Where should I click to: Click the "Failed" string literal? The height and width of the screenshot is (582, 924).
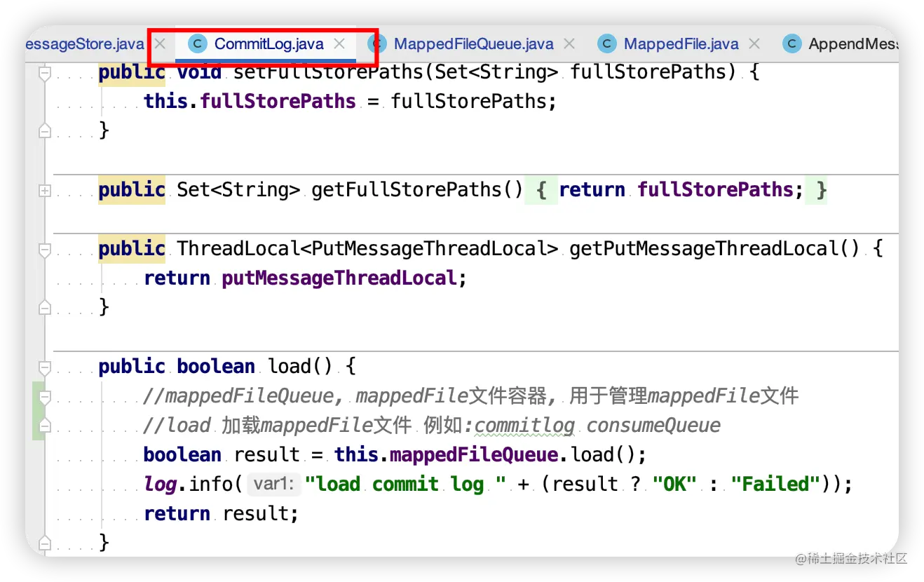[x=775, y=484]
